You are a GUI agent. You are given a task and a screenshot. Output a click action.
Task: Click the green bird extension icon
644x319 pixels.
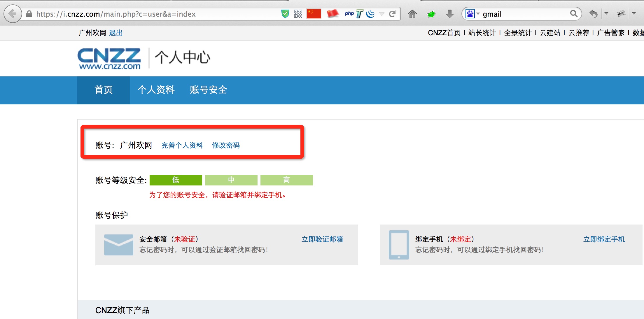click(x=431, y=14)
